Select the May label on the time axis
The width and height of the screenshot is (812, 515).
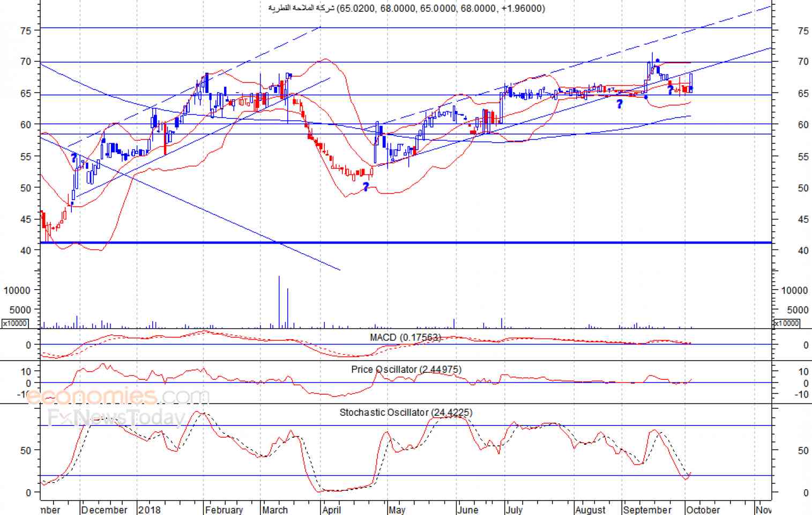pos(397,510)
